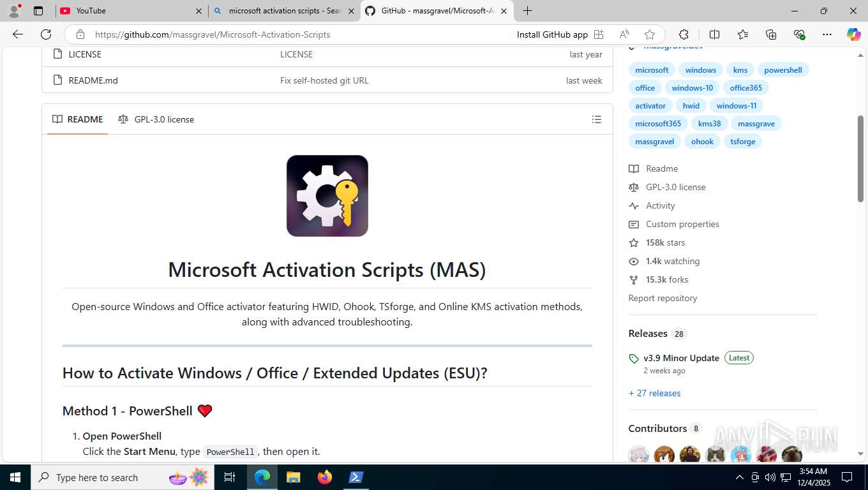Viewport: 868px width, 490px height.
Task: Click the powershell topic tag
Action: pyautogui.click(x=783, y=70)
